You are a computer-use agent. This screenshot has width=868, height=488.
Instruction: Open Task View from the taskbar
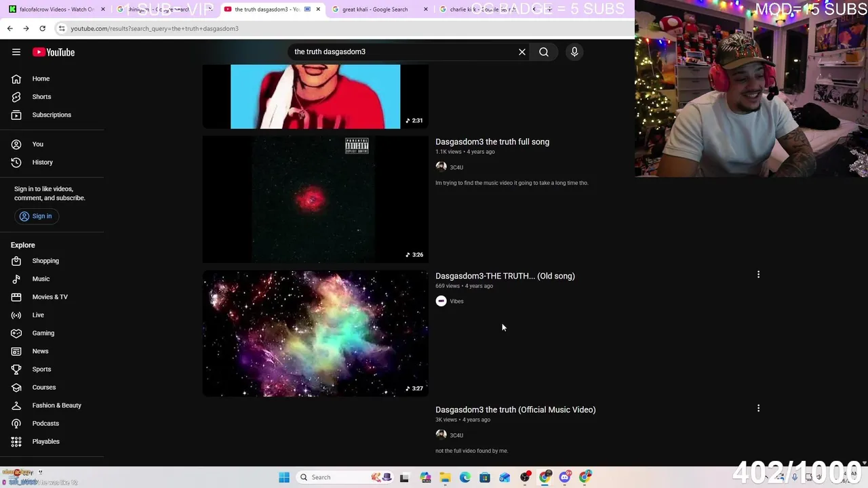pyautogui.click(x=404, y=477)
